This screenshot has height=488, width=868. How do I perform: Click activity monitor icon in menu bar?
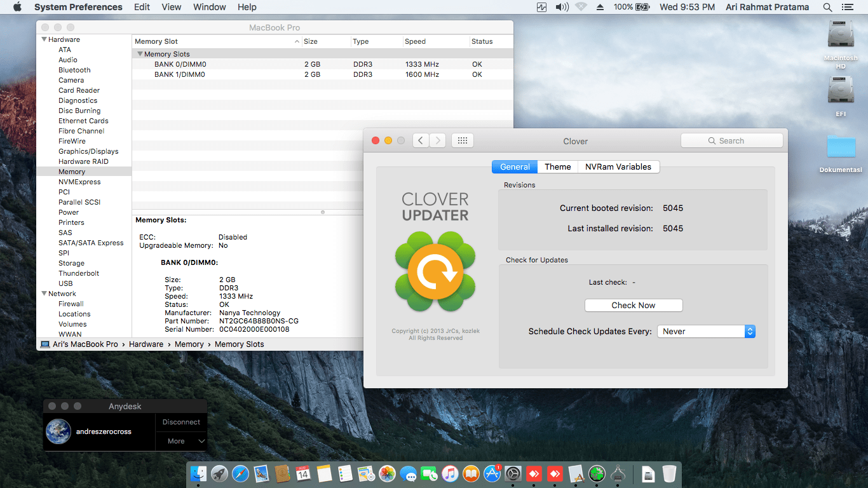point(541,7)
